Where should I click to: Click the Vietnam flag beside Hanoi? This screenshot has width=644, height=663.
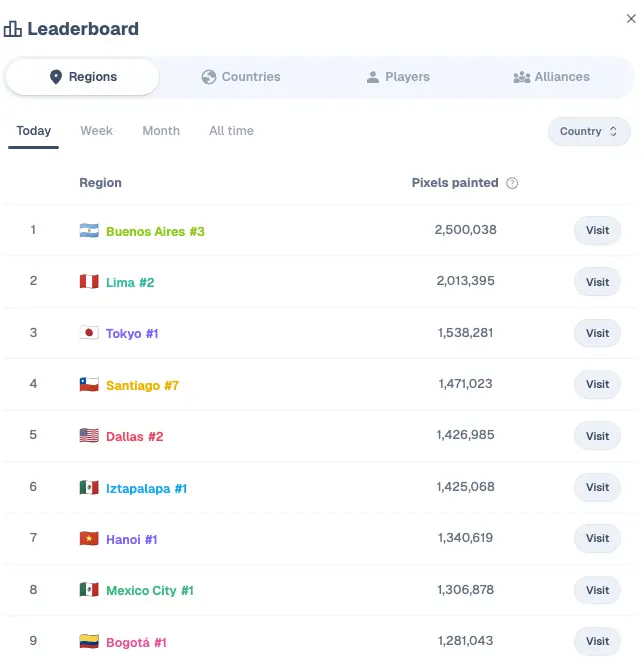89,539
